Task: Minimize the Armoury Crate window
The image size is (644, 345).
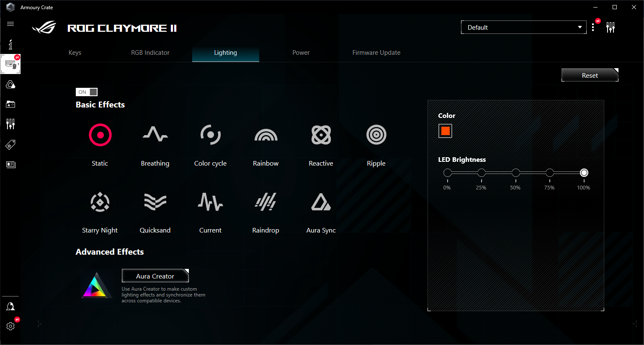Action: point(595,7)
